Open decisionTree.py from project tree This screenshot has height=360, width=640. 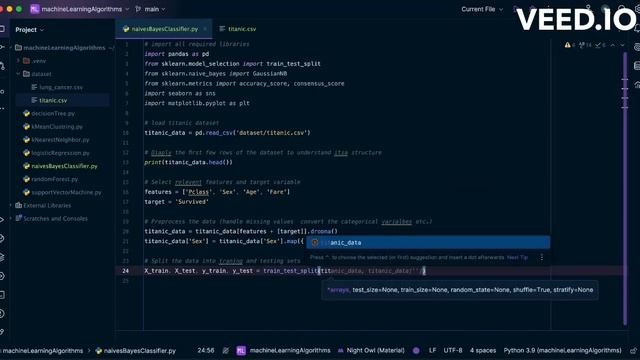point(49,113)
